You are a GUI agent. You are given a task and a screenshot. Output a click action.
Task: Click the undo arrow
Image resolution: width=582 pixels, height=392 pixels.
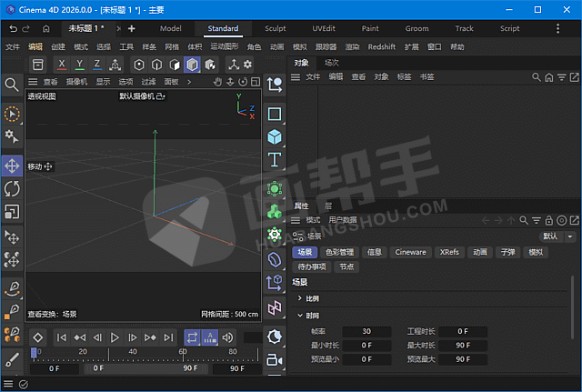[x=13, y=28]
